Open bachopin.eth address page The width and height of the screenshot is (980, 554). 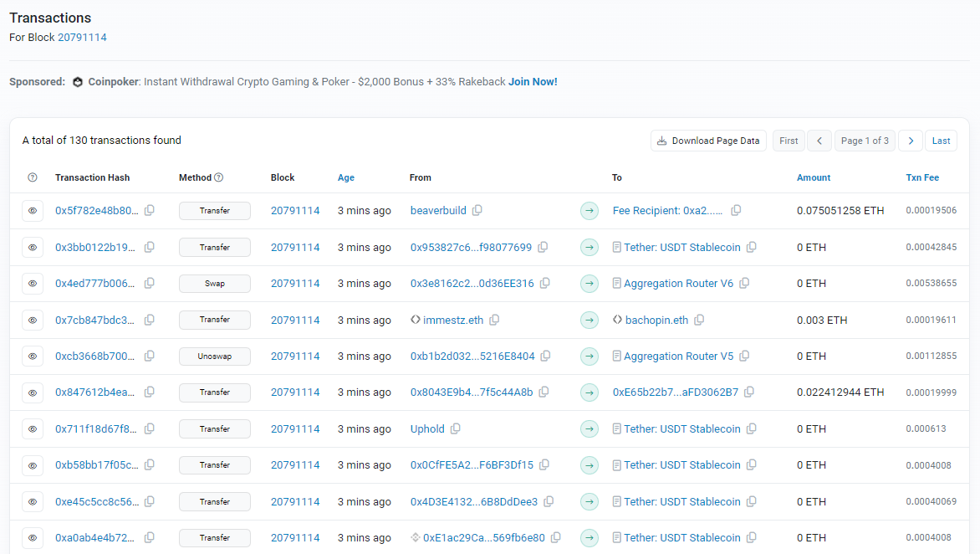(x=656, y=321)
